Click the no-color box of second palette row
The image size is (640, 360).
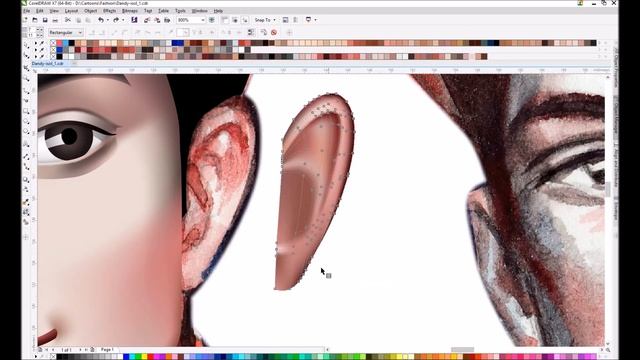[53, 49]
